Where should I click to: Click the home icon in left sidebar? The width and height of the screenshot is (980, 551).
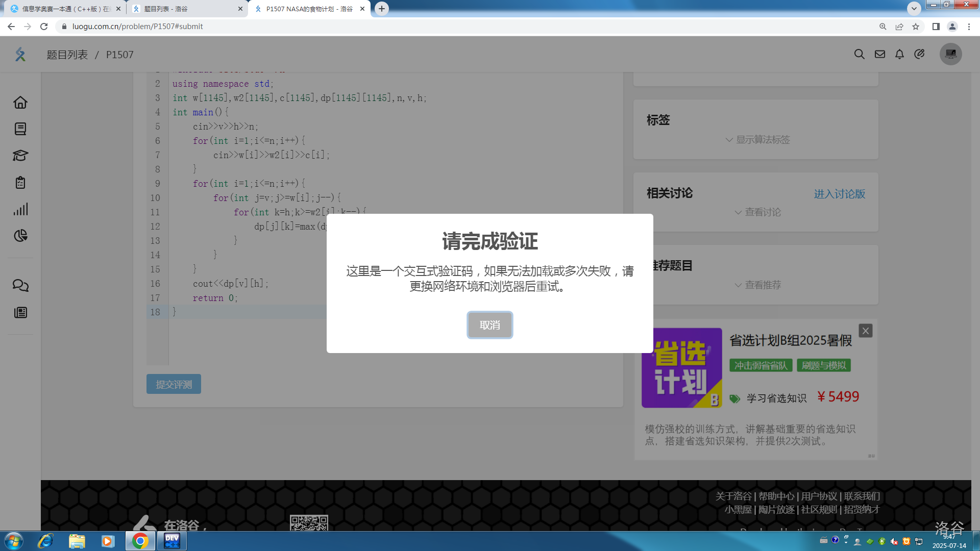[x=20, y=103]
